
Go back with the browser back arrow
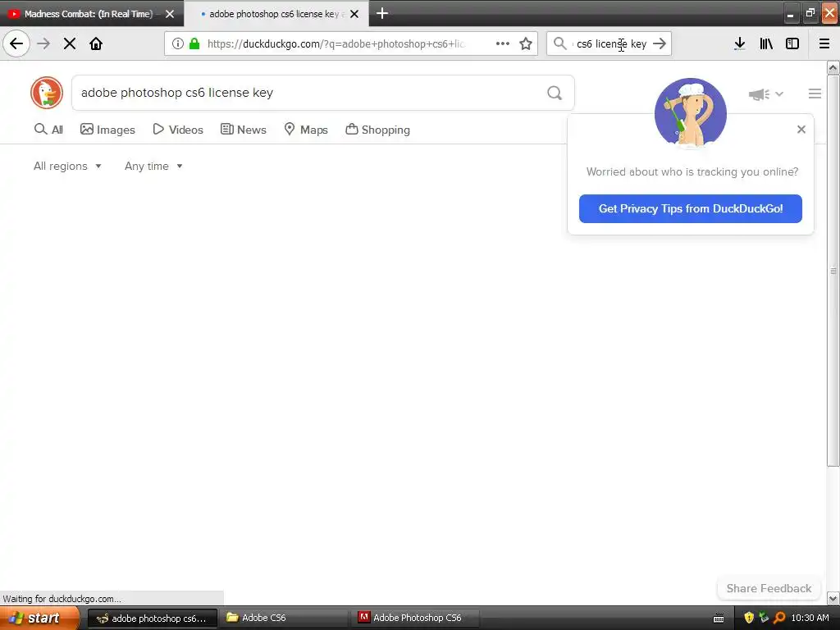[16, 43]
